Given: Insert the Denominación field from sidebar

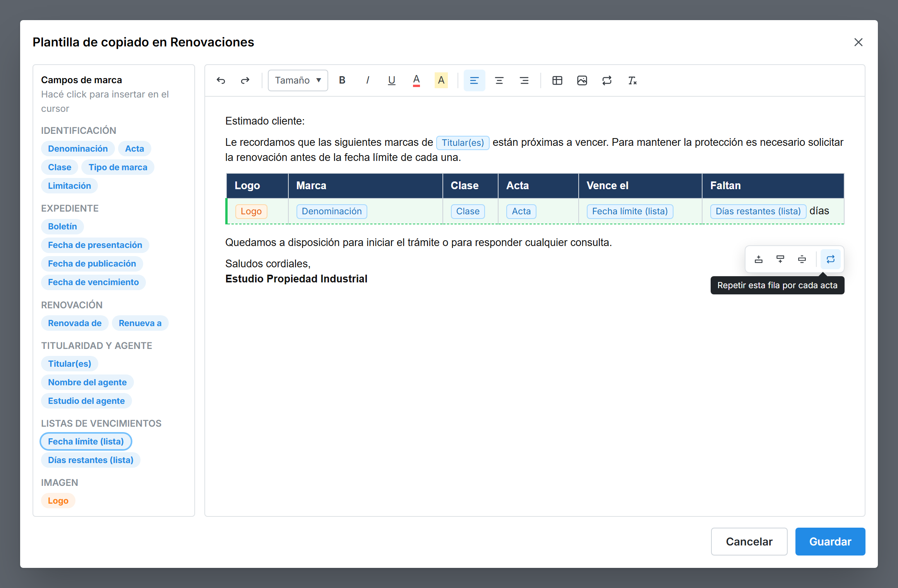Looking at the screenshot, I should pyautogui.click(x=78, y=149).
